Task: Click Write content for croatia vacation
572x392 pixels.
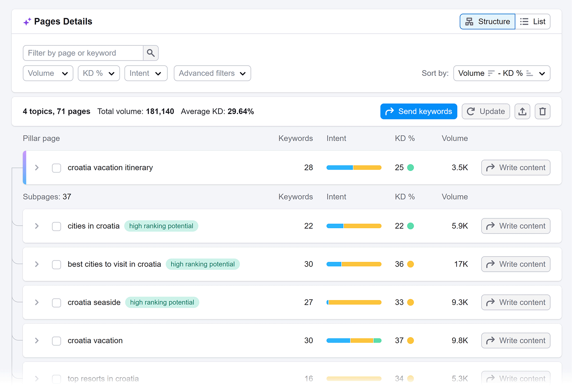Action: [516, 340]
